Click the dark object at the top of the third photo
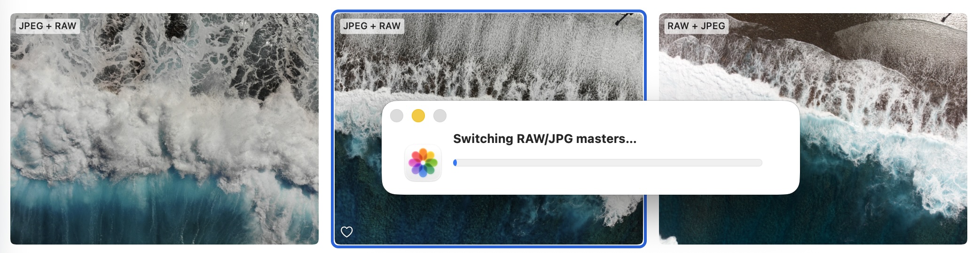The width and height of the screenshot is (980, 253). [x=947, y=18]
